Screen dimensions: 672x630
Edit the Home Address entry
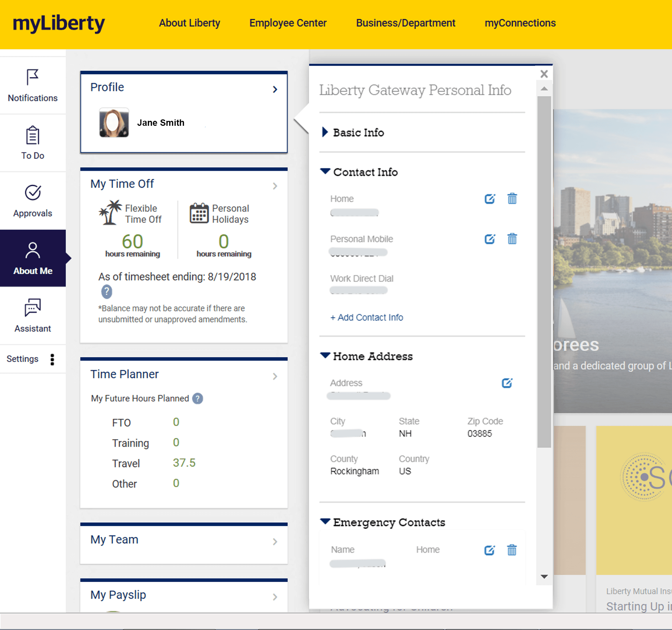pos(507,383)
